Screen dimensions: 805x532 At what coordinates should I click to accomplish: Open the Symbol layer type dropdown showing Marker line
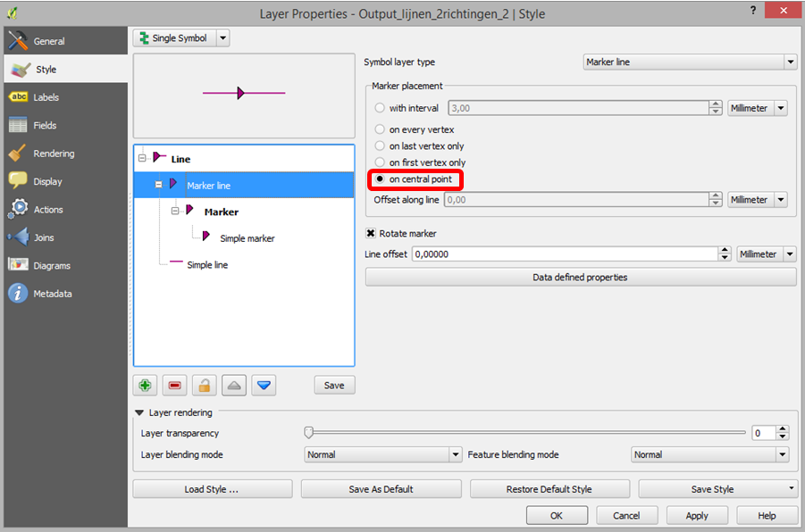click(791, 61)
